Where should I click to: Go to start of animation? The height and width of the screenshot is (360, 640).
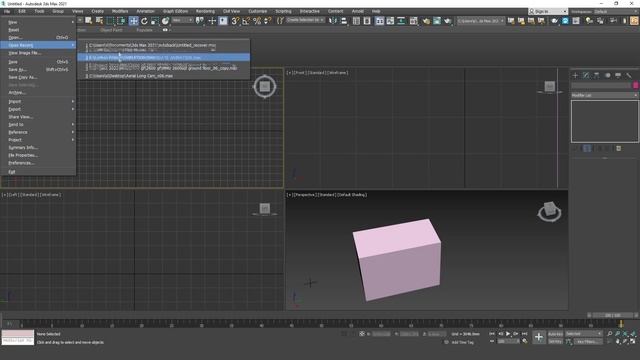pyautogui.click(x=492, y=334)
